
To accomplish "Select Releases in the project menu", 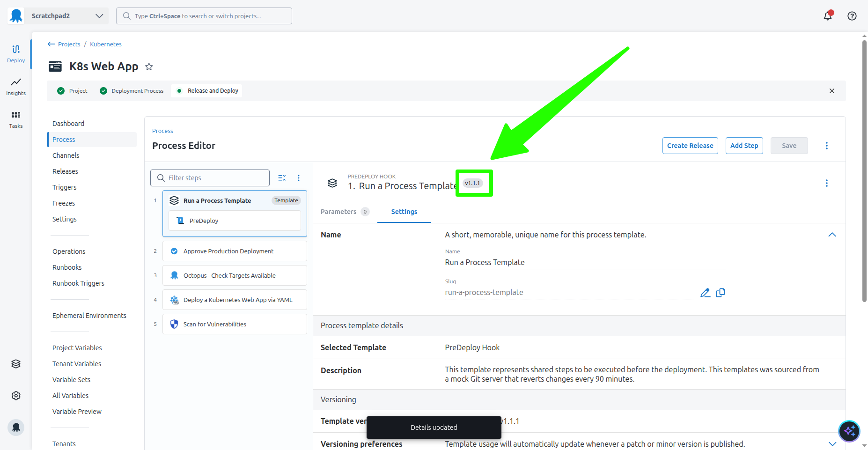I will (x=65, y=171).
